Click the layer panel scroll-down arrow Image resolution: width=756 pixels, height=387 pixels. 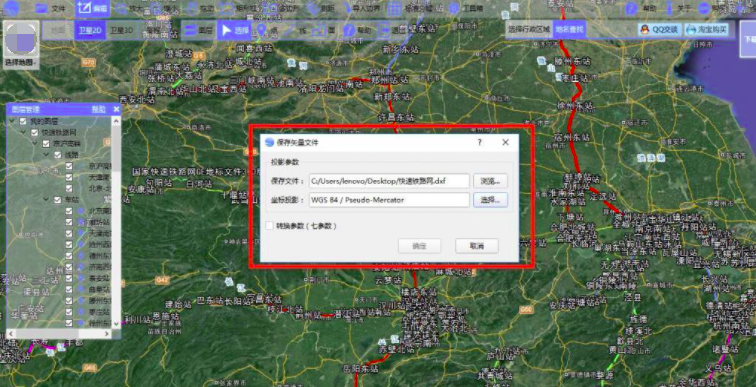(x=116, y=324)
